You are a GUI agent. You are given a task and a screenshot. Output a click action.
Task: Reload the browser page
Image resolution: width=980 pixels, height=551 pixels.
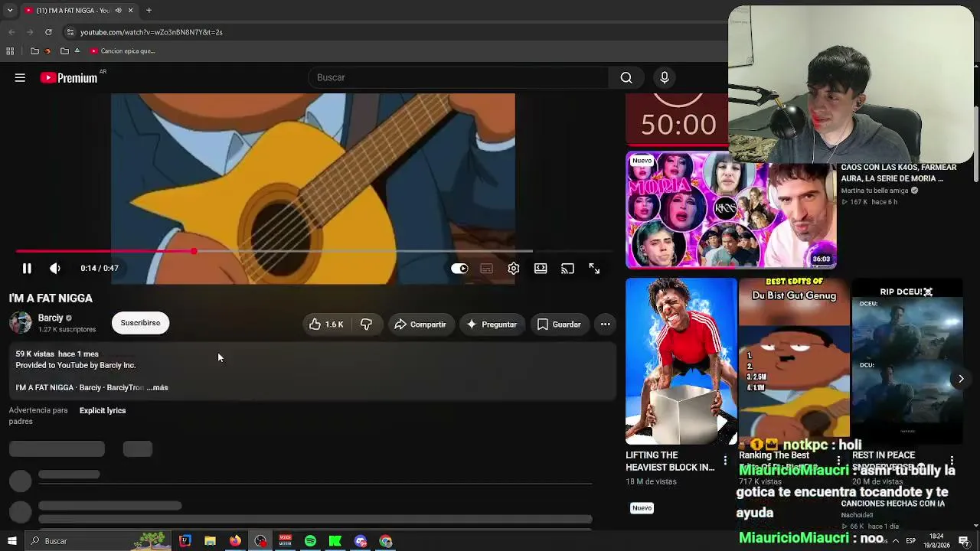pyautogui.click(x=48, y=32)
